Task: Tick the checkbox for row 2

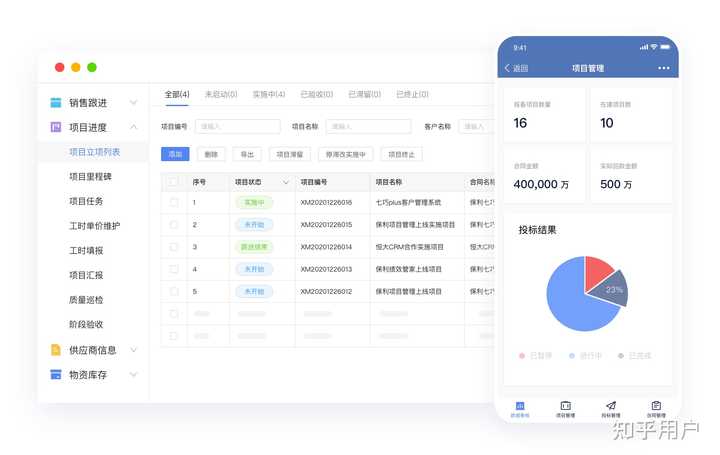Action: pos(174,225)
